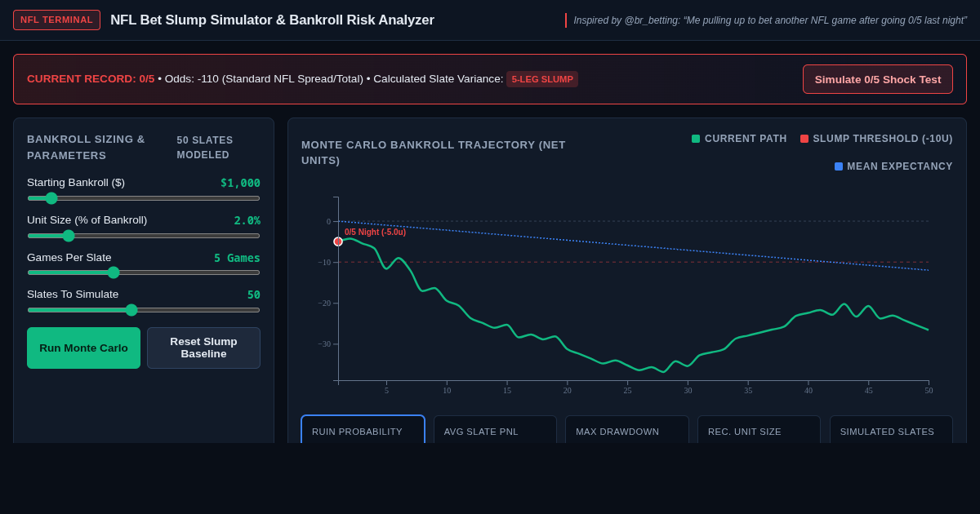Screen dimensions: 980x514
Task: Click Simulate 0/5 Shock Test button
Action: coord(878,79)
